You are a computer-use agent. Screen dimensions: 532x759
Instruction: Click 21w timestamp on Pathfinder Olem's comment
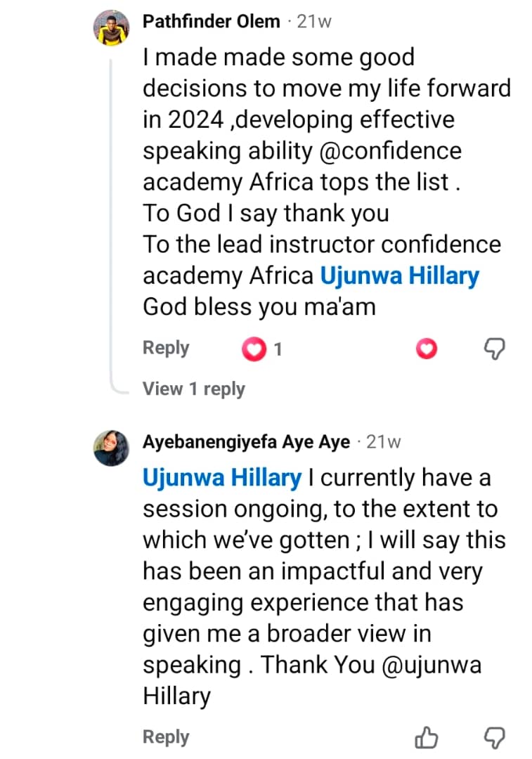(314, 22)
